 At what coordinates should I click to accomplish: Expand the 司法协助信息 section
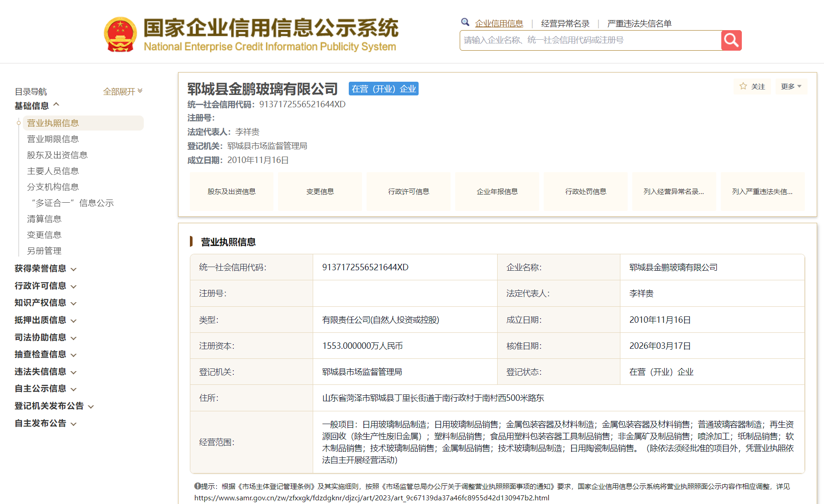(x=45, y=337)
